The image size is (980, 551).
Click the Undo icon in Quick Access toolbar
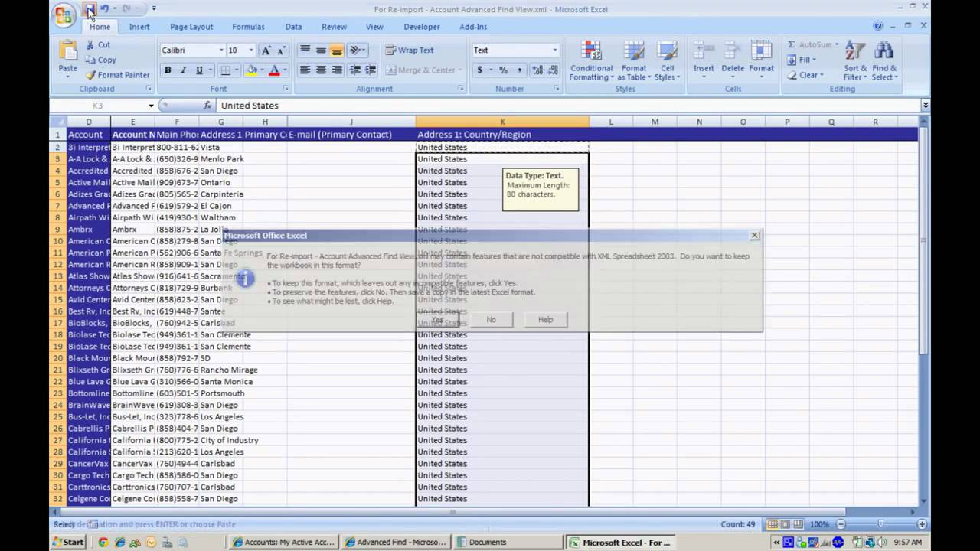(105, 9)
